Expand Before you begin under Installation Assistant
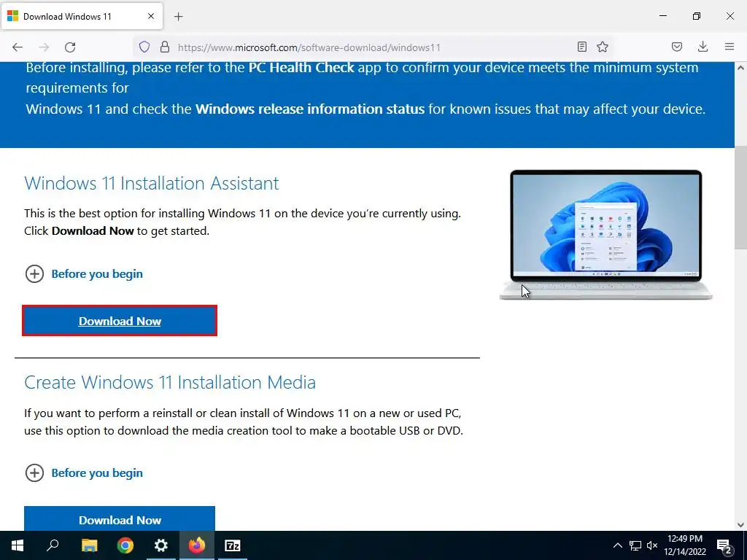 84,274
